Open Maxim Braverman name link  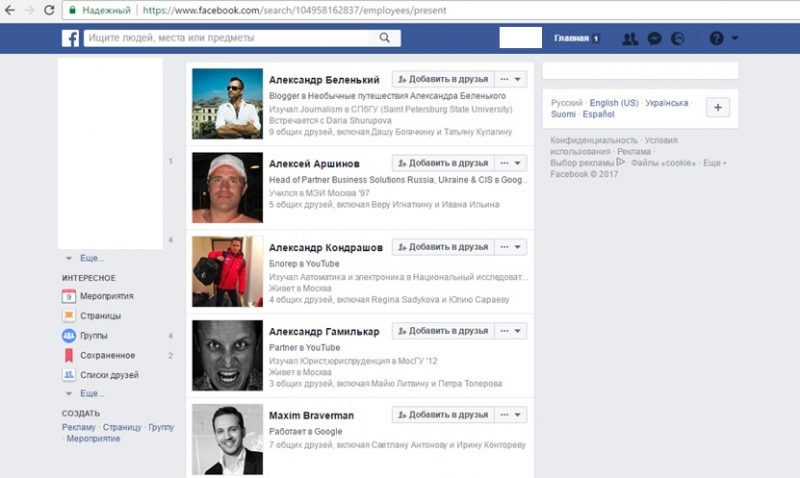click(x=311, y=416)
